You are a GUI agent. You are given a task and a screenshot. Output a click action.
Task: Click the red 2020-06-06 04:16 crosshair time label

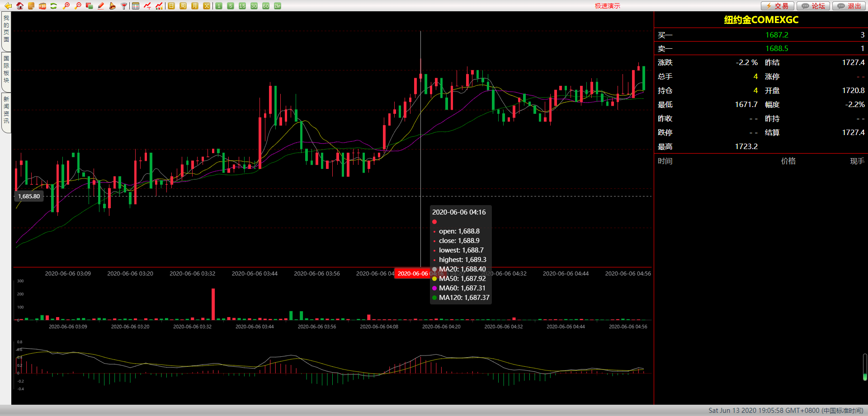(420, 273)
